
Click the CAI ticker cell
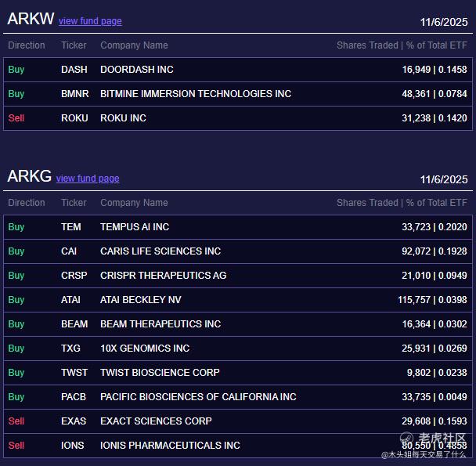pos(69,251)
